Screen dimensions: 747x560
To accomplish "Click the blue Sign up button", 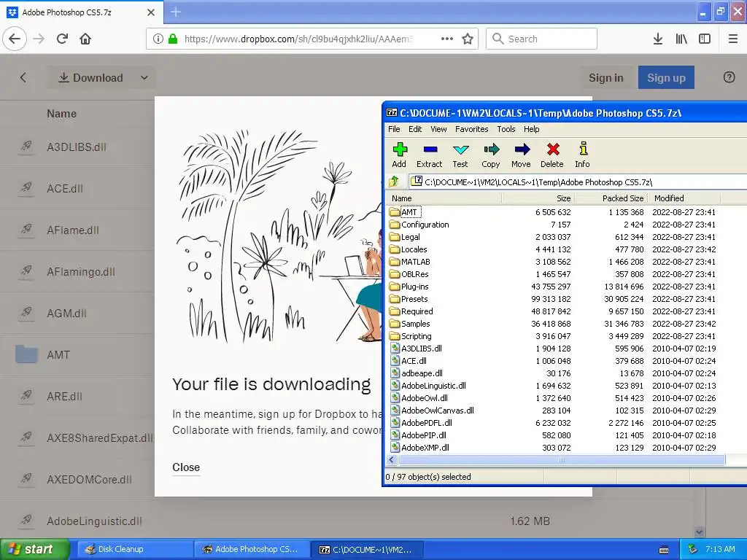I will (666, 77).
